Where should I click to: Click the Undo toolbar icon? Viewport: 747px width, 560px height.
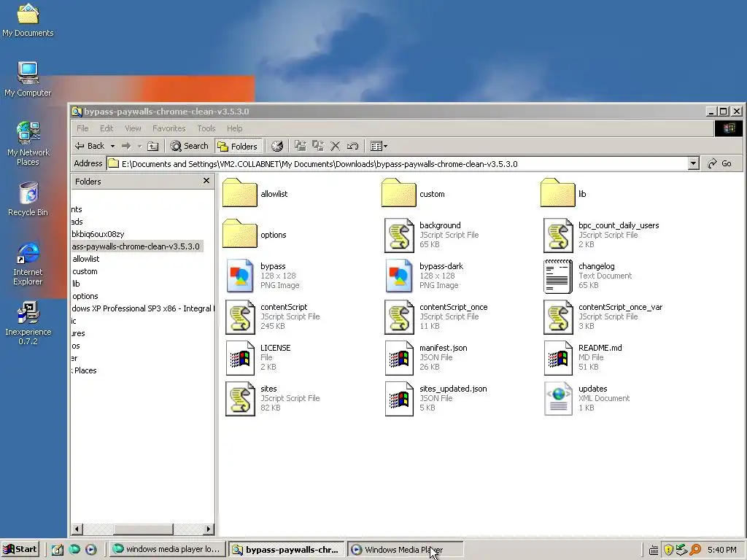tap(352, 146)
